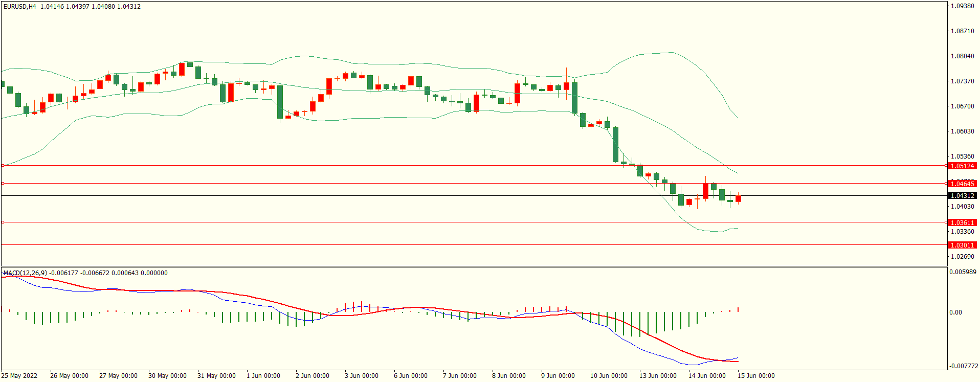Click the 1.04030 price scale value
The height and width of the screenshot is (382, 980).
[x=962, y=207]
